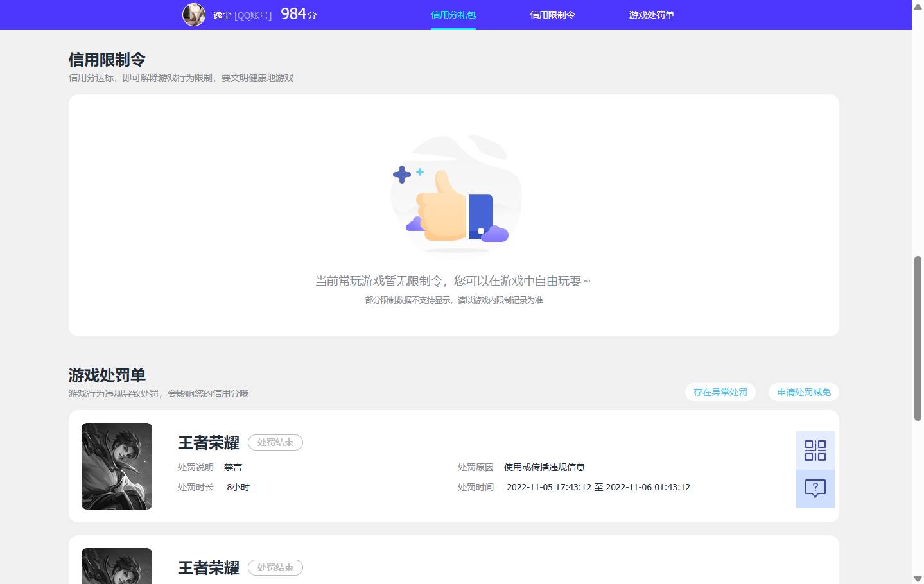Click the scrollbar up arrow

918,6
